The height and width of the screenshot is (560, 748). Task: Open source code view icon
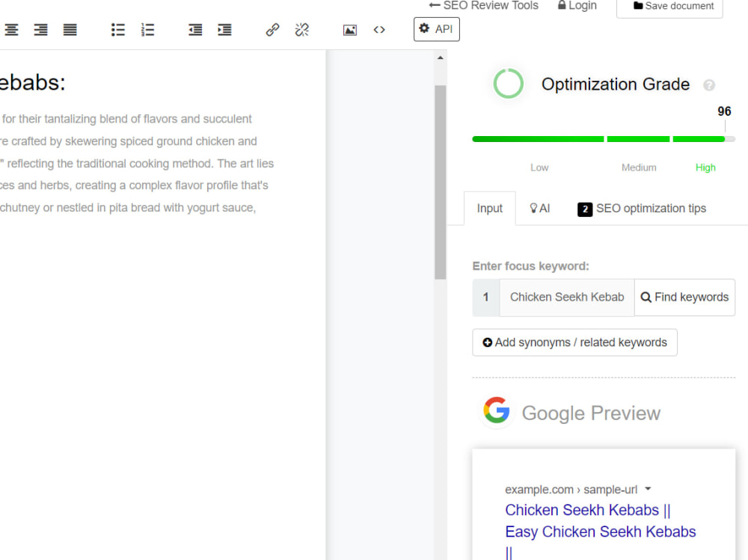(x=379, y=30)
